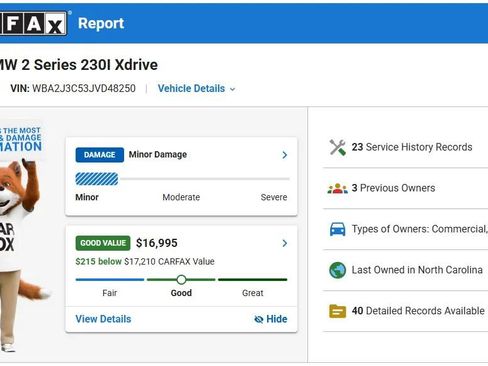The height and width of the screenshot is (366, 488).
Task: Click the green GOOD VALUE badge
Action: (x=103, y=243)
